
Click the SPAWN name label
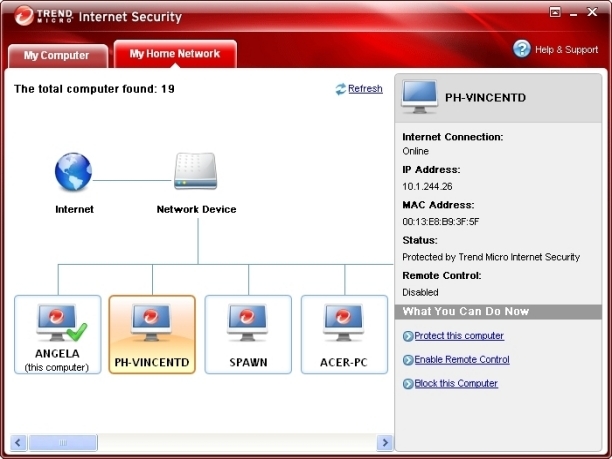click(248, 363)
